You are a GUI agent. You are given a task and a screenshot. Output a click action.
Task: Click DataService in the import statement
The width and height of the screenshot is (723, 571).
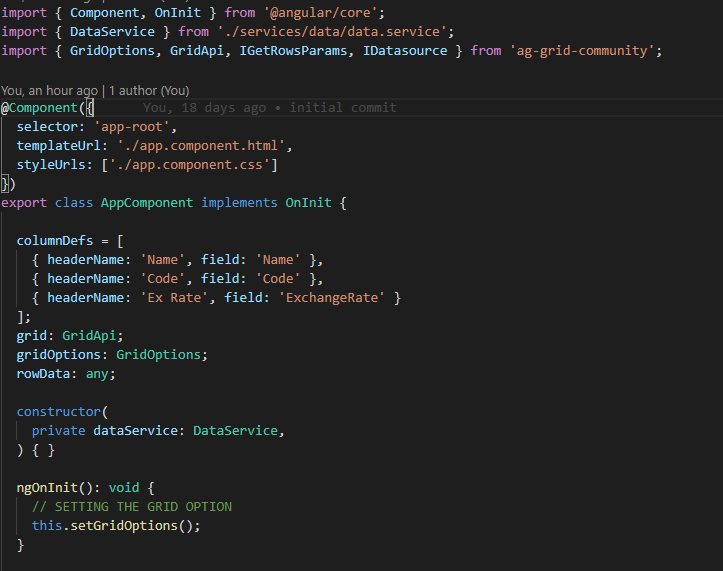point(113,32)
